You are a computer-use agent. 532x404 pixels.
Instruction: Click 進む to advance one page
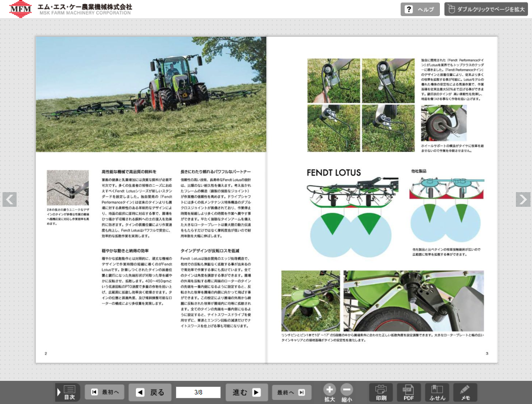(247, 392)
